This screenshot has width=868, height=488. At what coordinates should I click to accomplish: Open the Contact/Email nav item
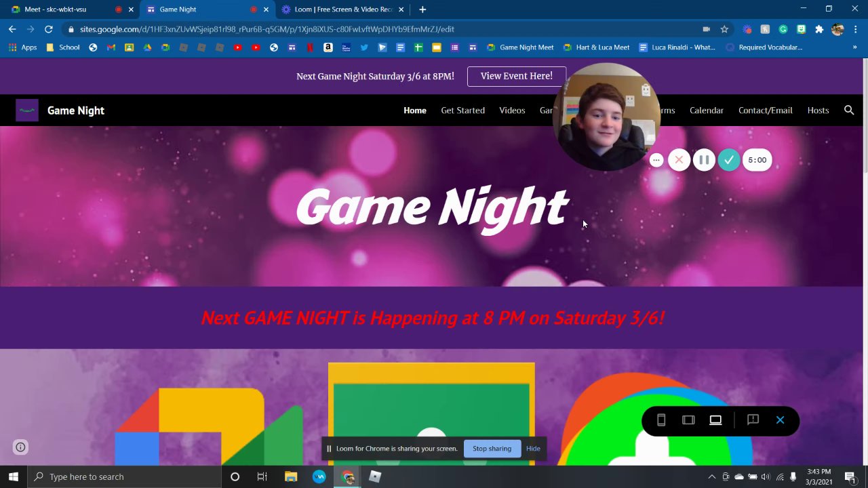click(x=765, y=110)
